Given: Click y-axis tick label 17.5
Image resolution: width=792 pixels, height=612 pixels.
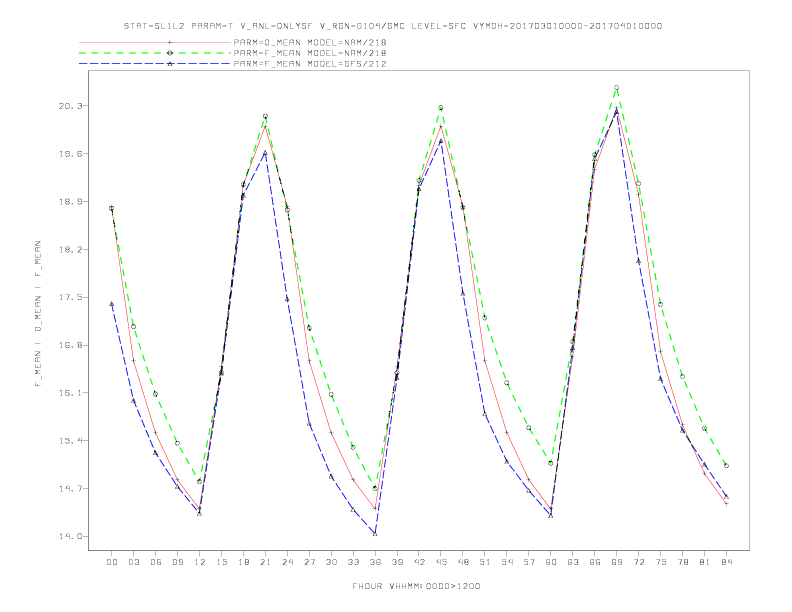Looking at the screenshot, I should (70, 297).
